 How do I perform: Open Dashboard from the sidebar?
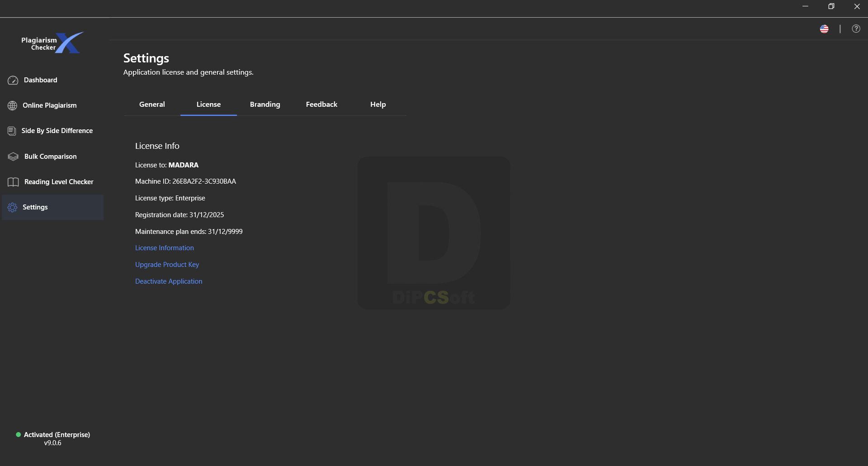[x=52, y=80]
